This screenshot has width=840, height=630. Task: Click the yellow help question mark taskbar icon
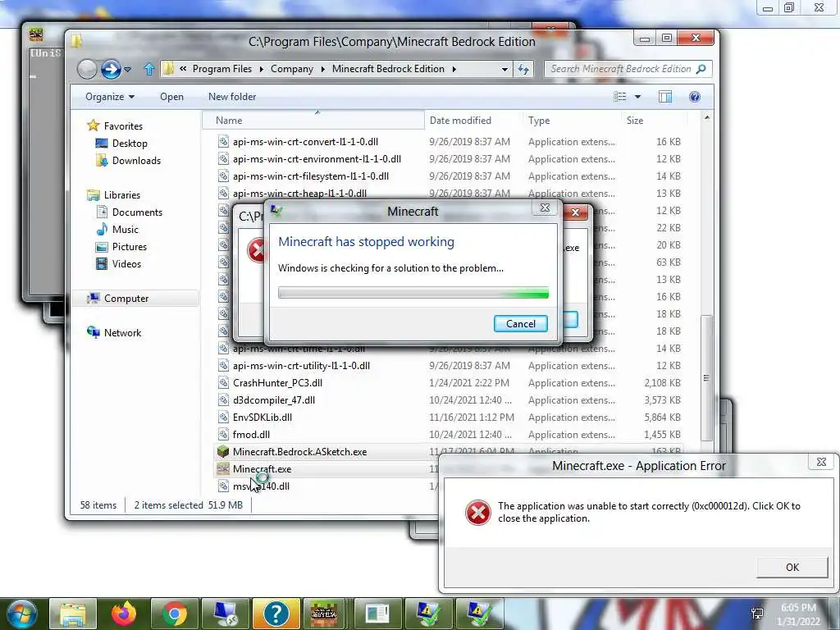tap(276, 614)
